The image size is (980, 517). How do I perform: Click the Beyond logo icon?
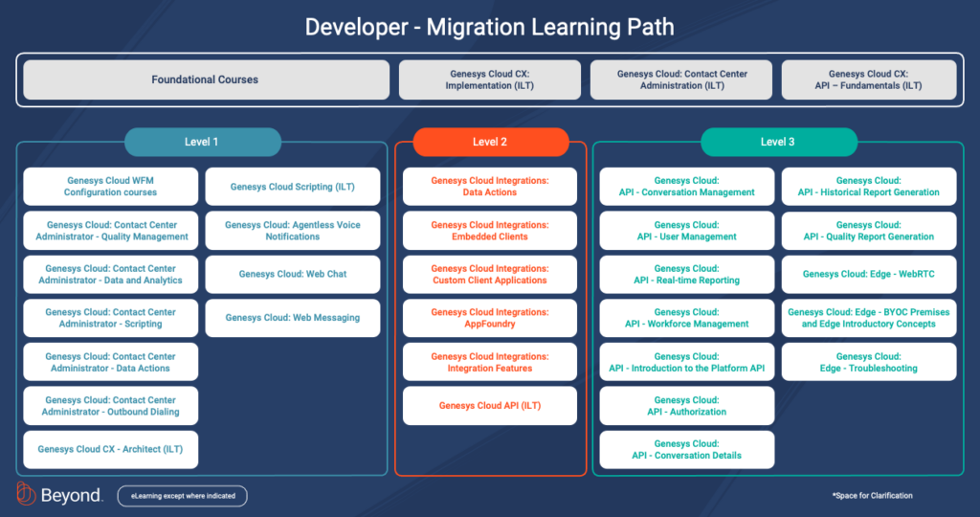pos(26,495)
